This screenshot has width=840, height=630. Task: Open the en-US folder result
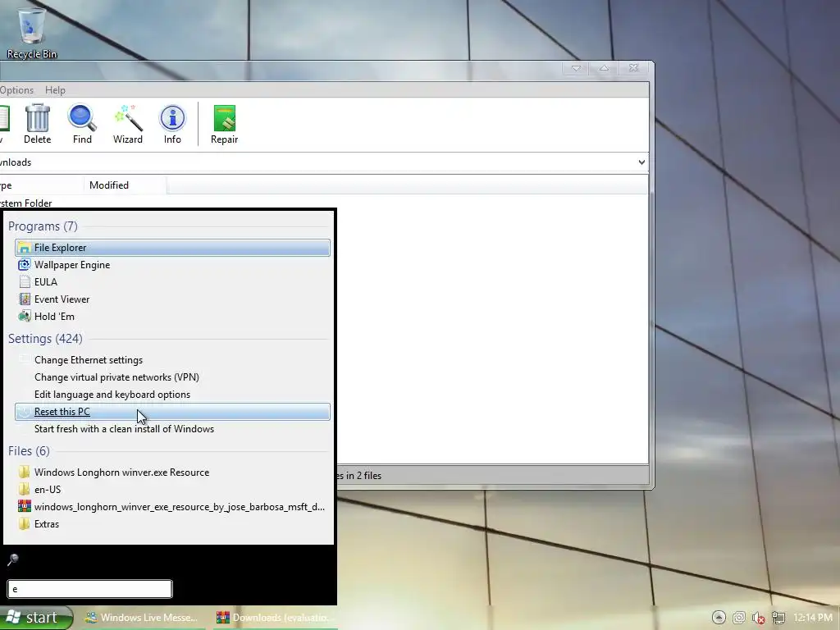(x=172, y=490)
